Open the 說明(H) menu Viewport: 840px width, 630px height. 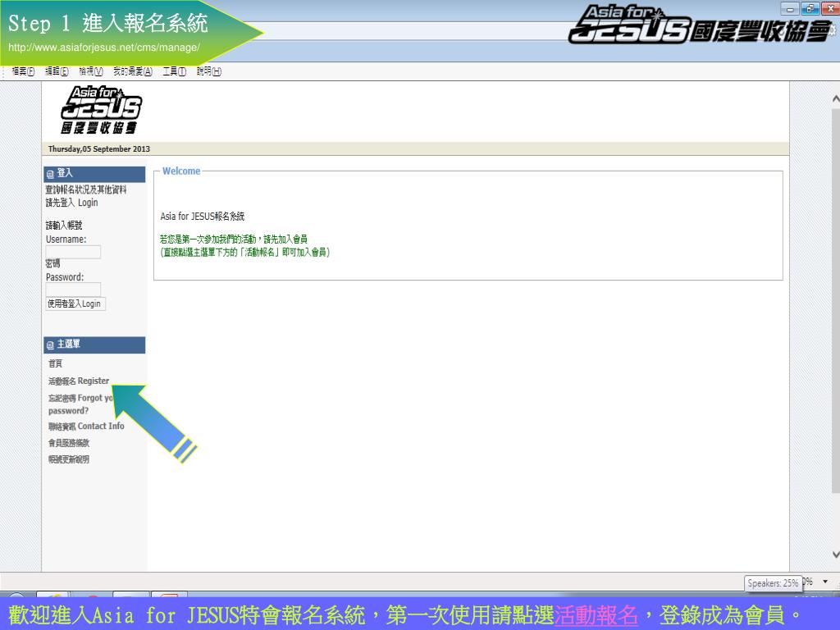[x=208, y=71]
